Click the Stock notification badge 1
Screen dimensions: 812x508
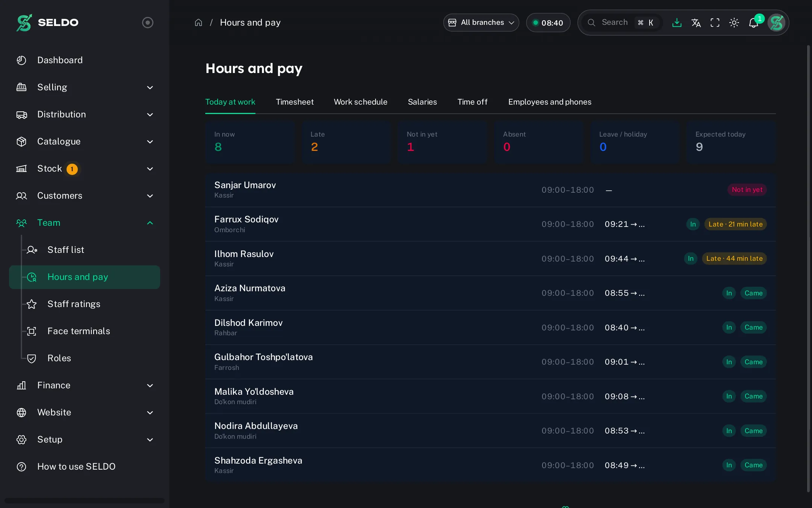72,169
